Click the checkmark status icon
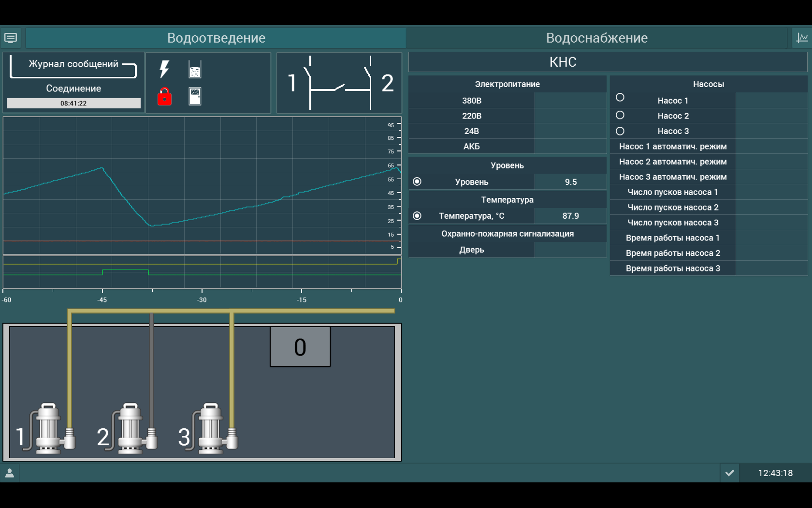 (730, 473)
